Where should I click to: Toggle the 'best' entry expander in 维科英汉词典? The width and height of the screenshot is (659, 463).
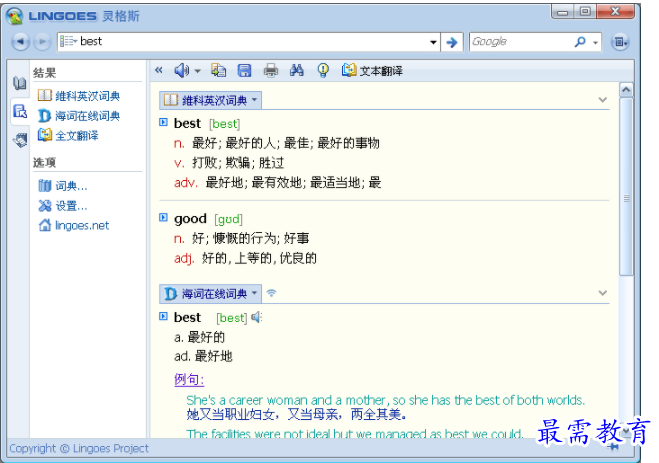[163, 122]
